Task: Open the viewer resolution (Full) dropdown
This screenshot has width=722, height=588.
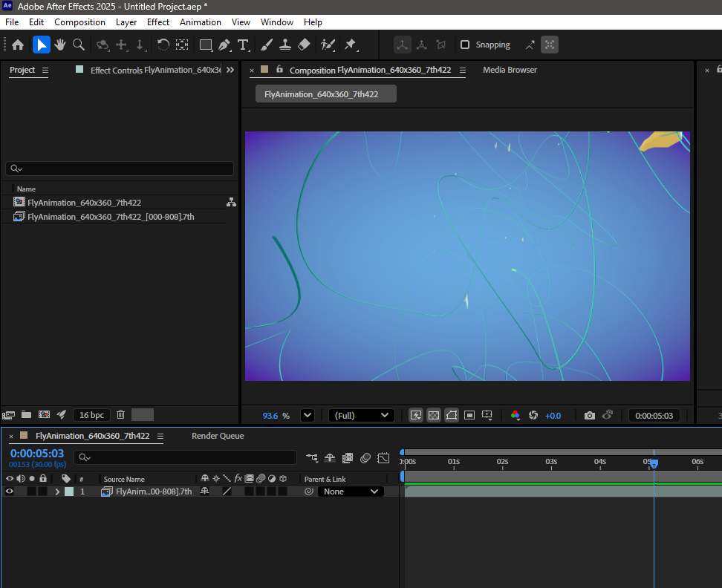Action: (362, 416)
